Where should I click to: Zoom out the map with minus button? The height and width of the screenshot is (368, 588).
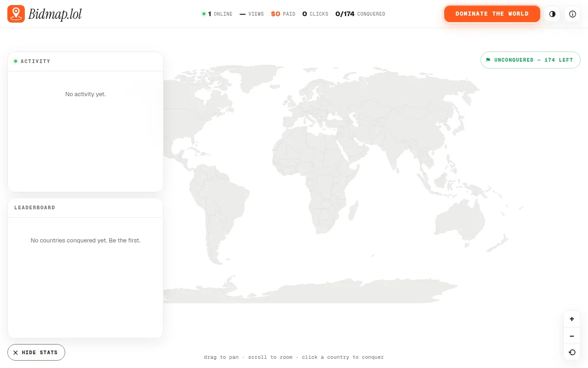click(572, 336)
